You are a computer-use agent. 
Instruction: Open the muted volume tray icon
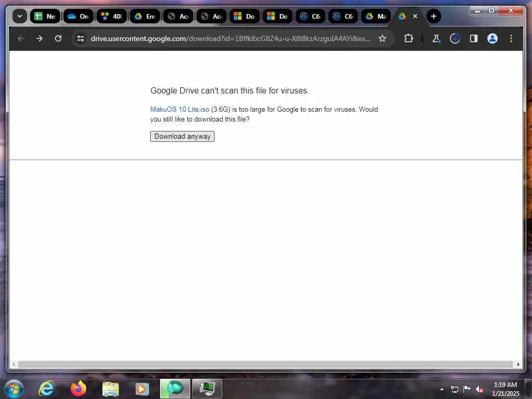coord(480,390)
